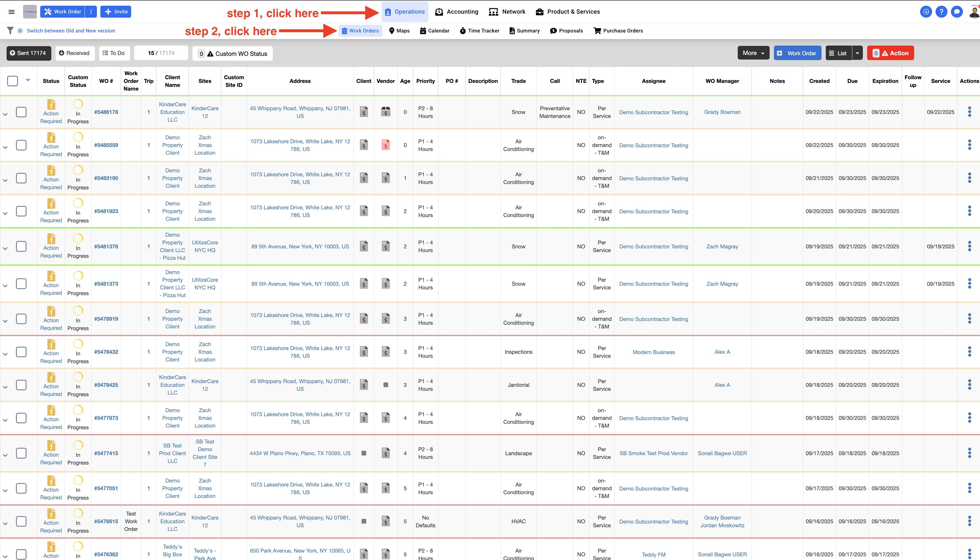This screenshot has width=980, height=560.
Task: Click the client invoice icon for #5486178
Action: (364, 112)
